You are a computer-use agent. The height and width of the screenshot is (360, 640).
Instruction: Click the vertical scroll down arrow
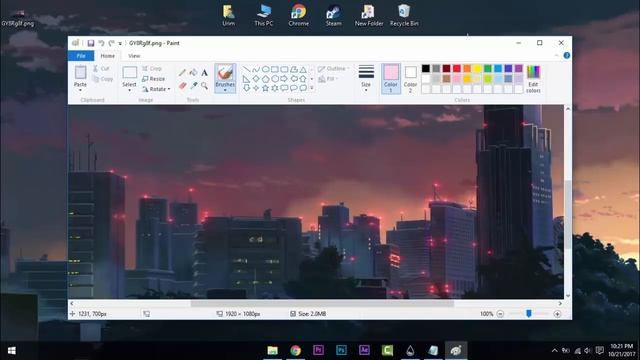click(567, 296)
